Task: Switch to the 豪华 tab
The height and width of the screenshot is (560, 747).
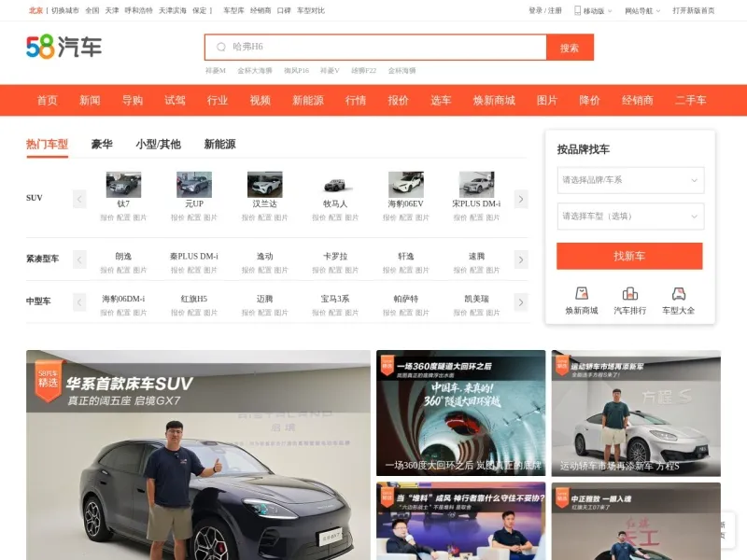Action: click(x=102, y=145)
